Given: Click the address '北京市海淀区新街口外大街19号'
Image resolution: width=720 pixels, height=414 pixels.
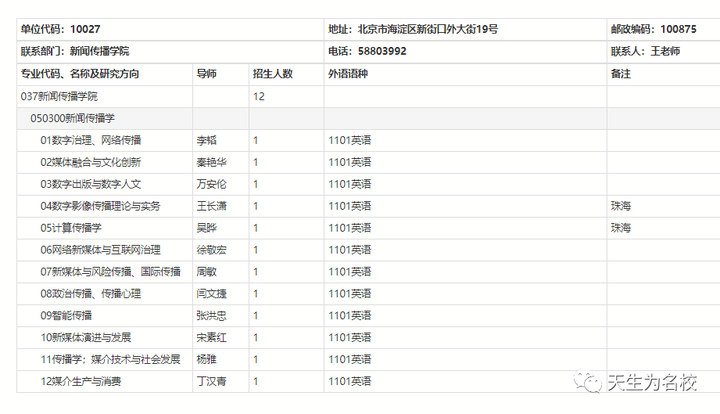Looking at the screenshot, I should pos(428,29).
